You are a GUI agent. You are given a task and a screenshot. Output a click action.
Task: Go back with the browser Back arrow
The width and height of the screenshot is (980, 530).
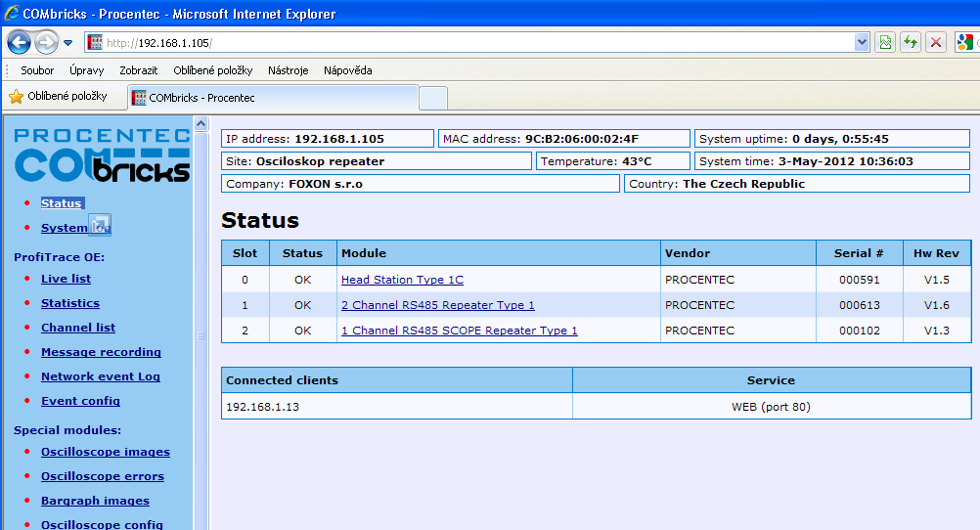pyautogui.click(x=19, y=42)
